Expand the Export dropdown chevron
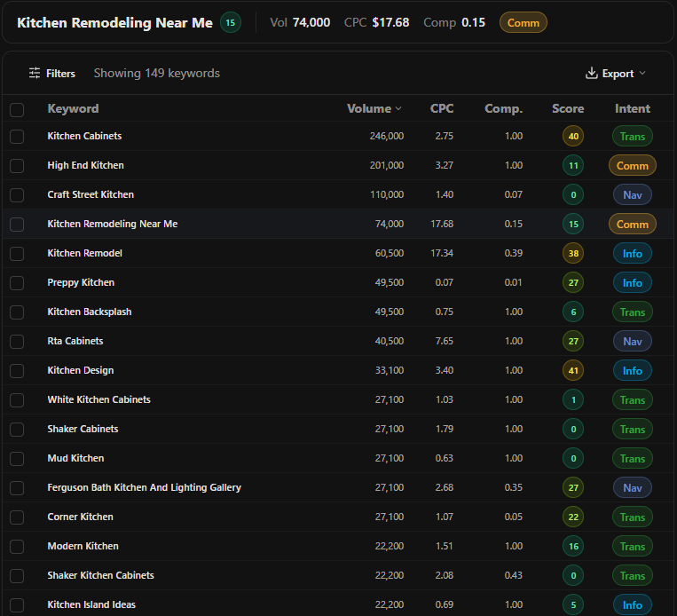This screenshot has width=677, height=616. (x=642, y=73)
